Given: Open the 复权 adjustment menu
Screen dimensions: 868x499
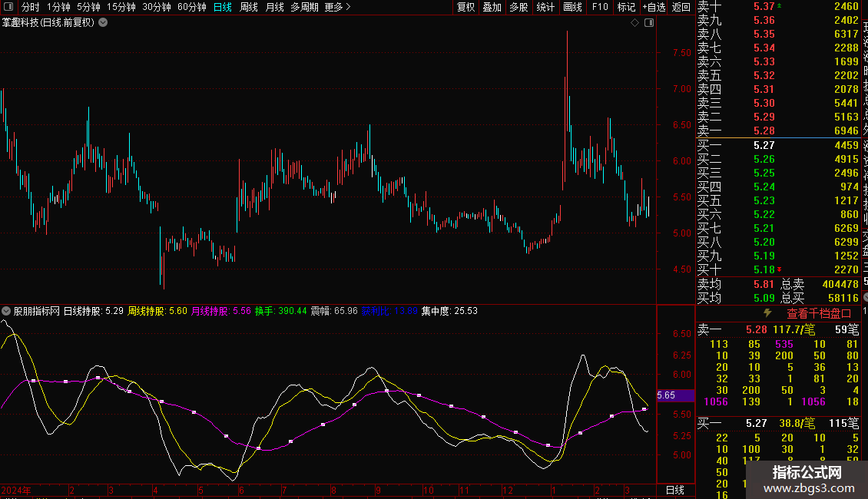Looking at the screenshot, I should [x=465, y=7].
